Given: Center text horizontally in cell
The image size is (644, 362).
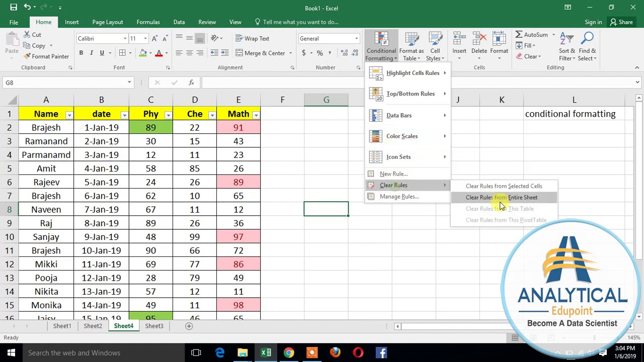Looking at the screenshot, I should (x=189, y=53).
